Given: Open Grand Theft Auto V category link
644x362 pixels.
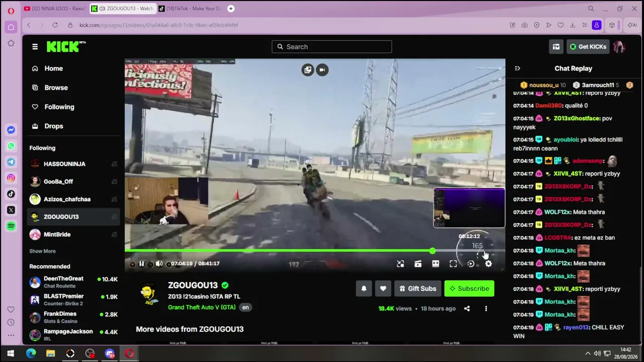Looking at the screenshot, I should (202, 307).
